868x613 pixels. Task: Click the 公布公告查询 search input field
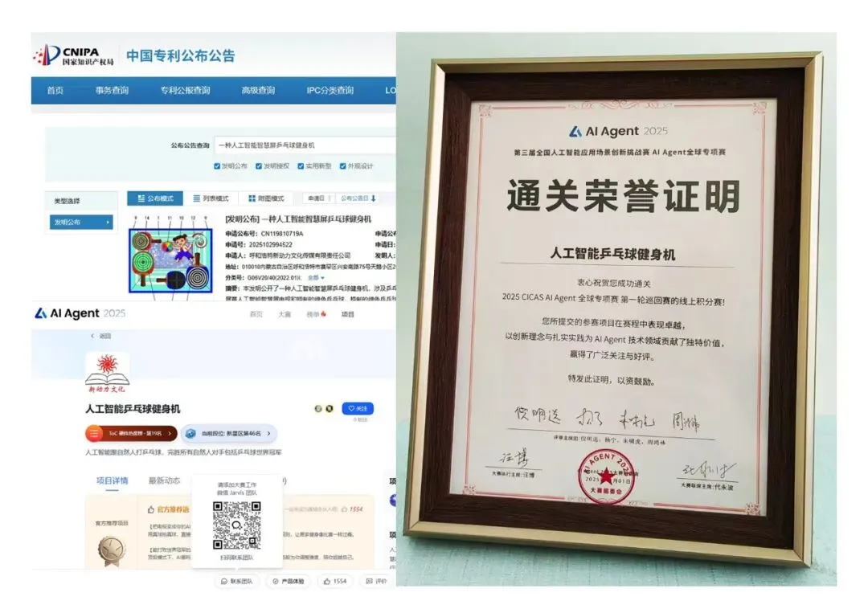point(305,145)
